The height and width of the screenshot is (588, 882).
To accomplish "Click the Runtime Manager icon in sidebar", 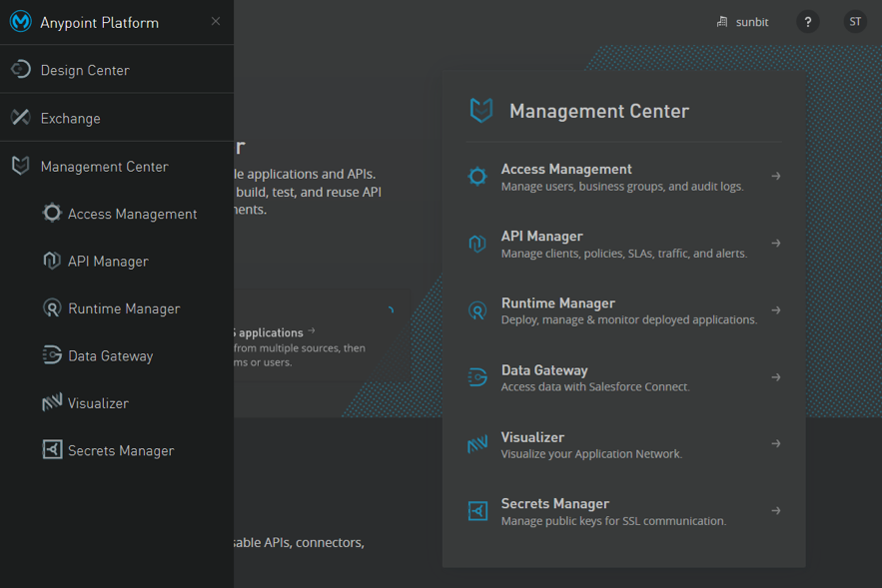I will pos(52,308).
